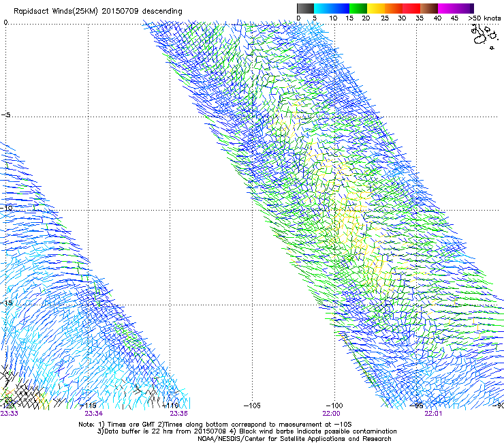Click the legend label "15"
504x443 pixels.
(x=349, y=18)
